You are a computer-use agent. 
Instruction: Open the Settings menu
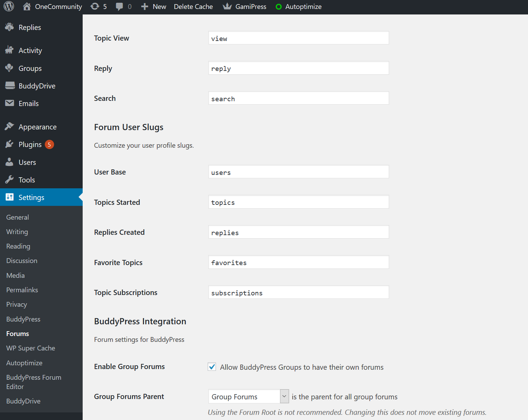coord(31,197)
